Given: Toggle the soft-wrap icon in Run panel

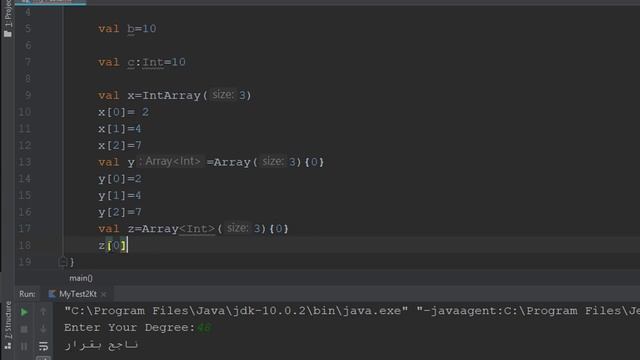Looking at the screenshot, I should point(43,347).
